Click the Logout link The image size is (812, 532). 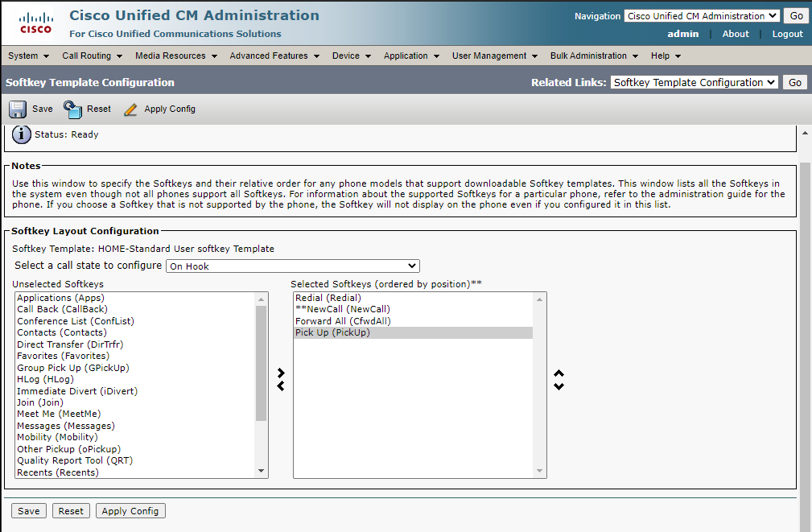787,34
